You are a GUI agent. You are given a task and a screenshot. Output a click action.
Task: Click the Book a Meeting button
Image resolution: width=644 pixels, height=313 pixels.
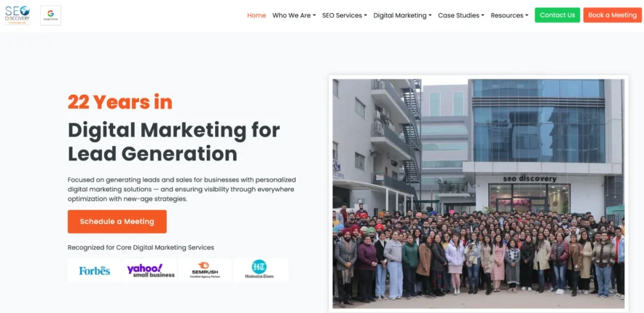coord(613,15)
